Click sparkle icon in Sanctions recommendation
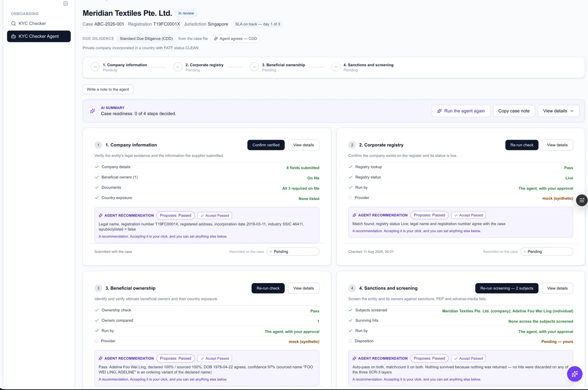 point(355,358)
